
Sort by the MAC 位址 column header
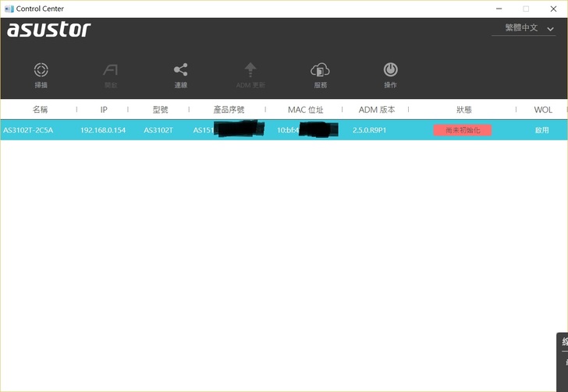(x=305, y=110)
